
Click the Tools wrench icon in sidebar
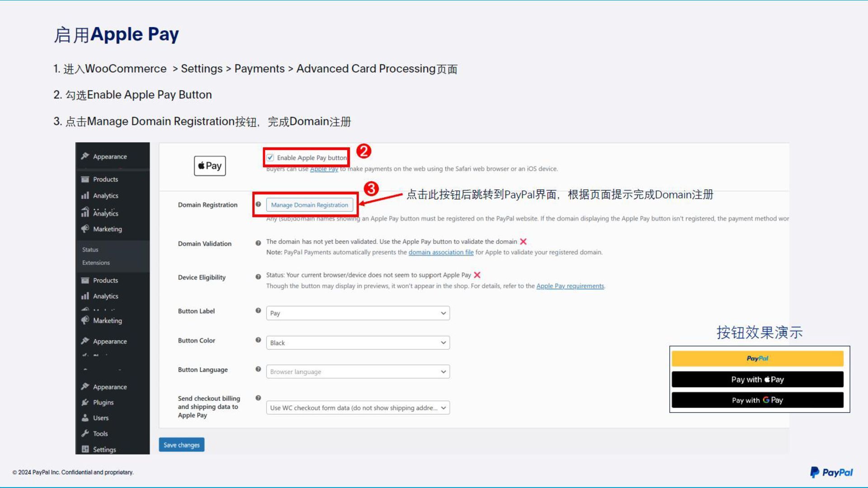[85, 433]
